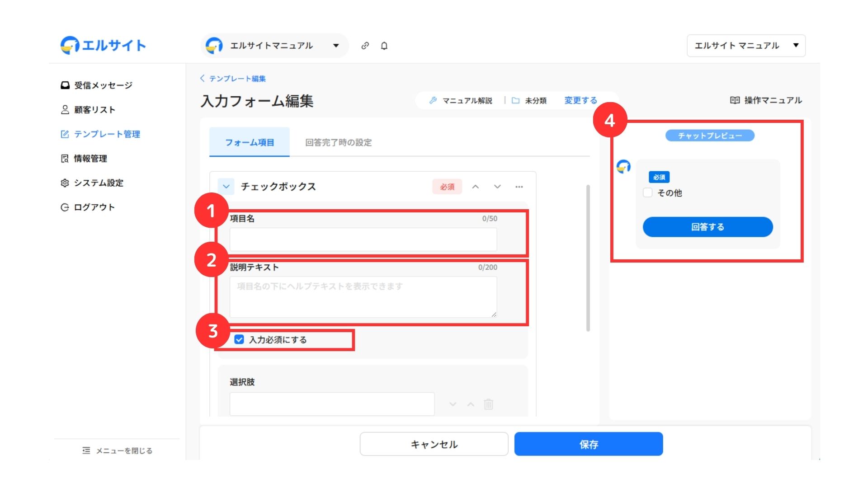Move チェックボックス item down with the down arrow

pyautogui.click(x=497, y=187)
